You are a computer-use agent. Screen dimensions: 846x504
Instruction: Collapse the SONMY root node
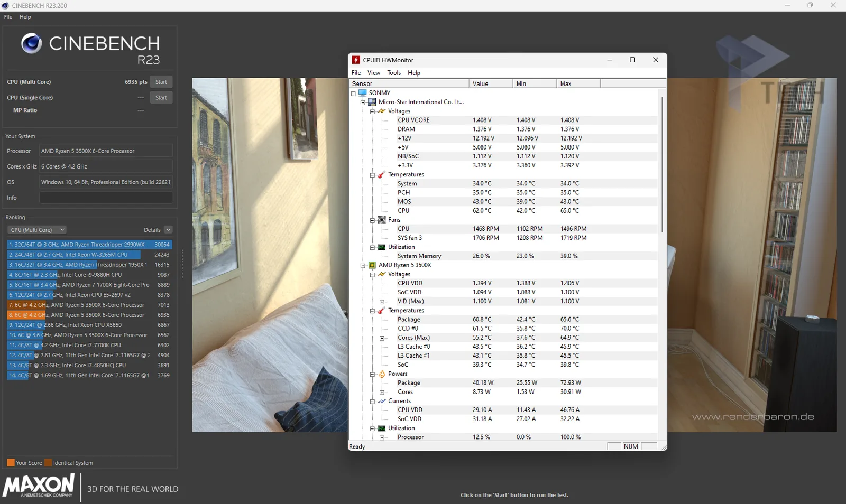353,93
